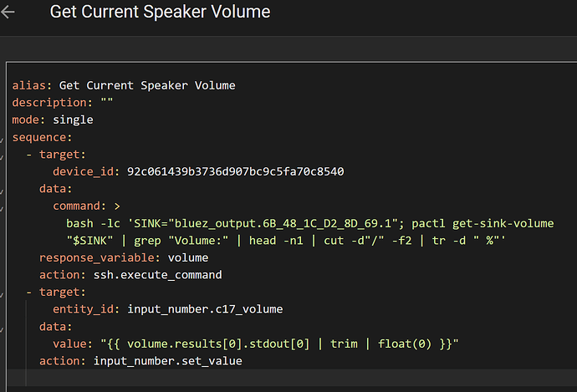Click entity_id 'input_number.c17_volume'

205,309
